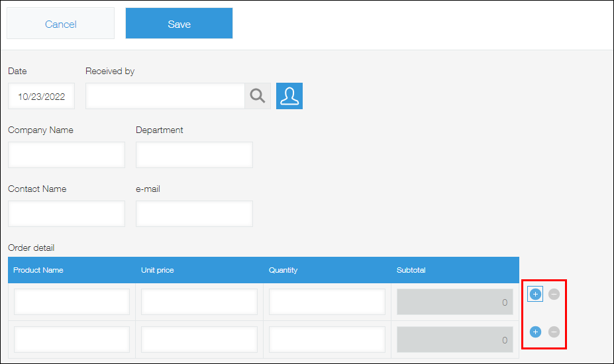Viewport: 614px width, 364px height.
Task: Click Product Name cell in first row
Action: 72,302
